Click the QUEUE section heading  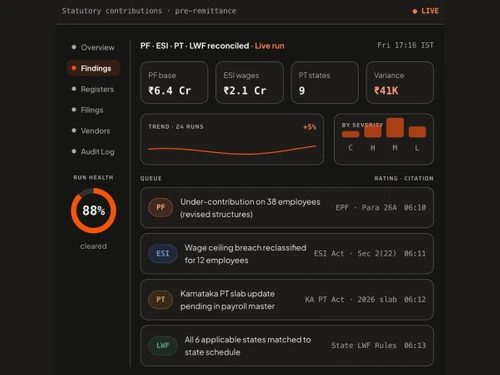click(x=151, y=179)
